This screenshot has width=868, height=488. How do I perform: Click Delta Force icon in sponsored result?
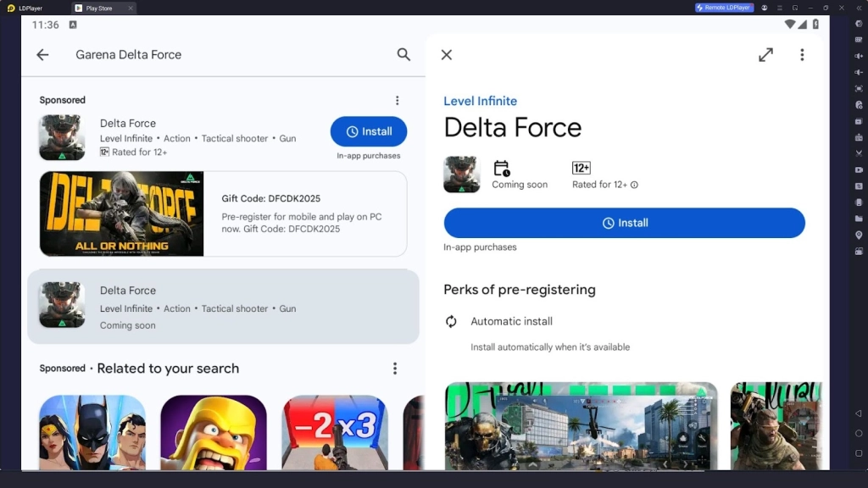click(x=62, y=137)
